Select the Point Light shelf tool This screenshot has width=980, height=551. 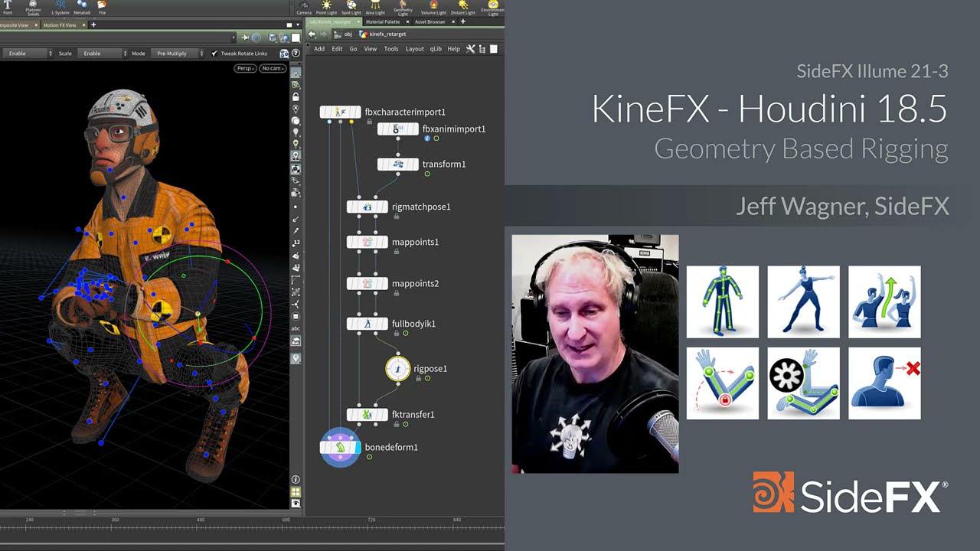click(326, 7)
